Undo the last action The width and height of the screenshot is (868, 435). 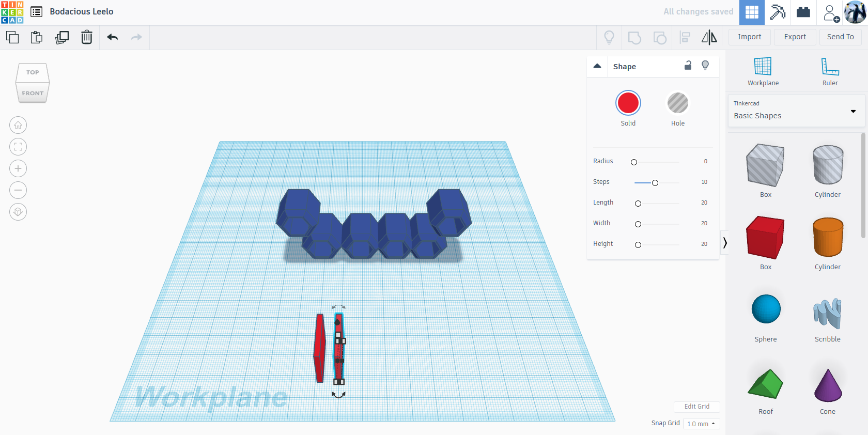(x=113, y=37)
